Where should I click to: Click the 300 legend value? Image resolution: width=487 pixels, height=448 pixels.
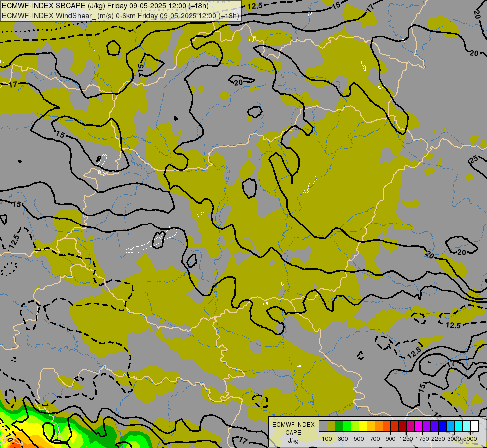point(343,439)
